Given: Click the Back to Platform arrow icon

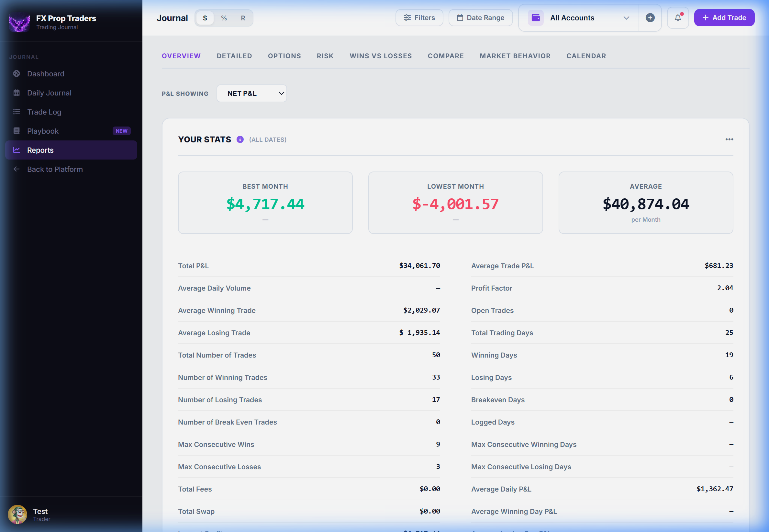Looking at the screenshot, I should tap(17, 169).
